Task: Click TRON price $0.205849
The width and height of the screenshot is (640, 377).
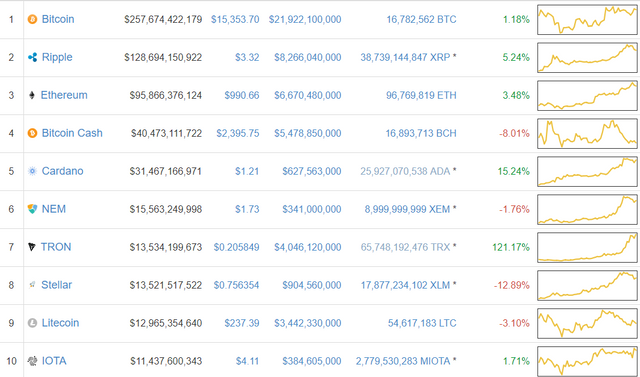Action: pos(236,247)
